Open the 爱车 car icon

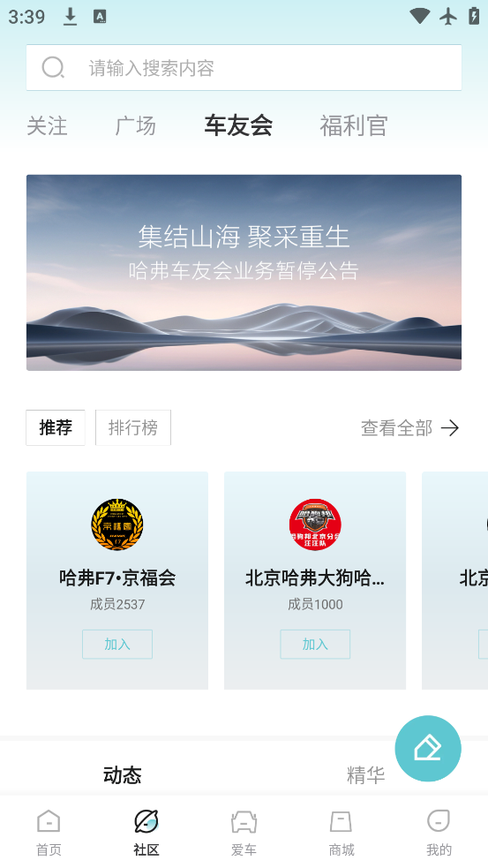(244, 821)
